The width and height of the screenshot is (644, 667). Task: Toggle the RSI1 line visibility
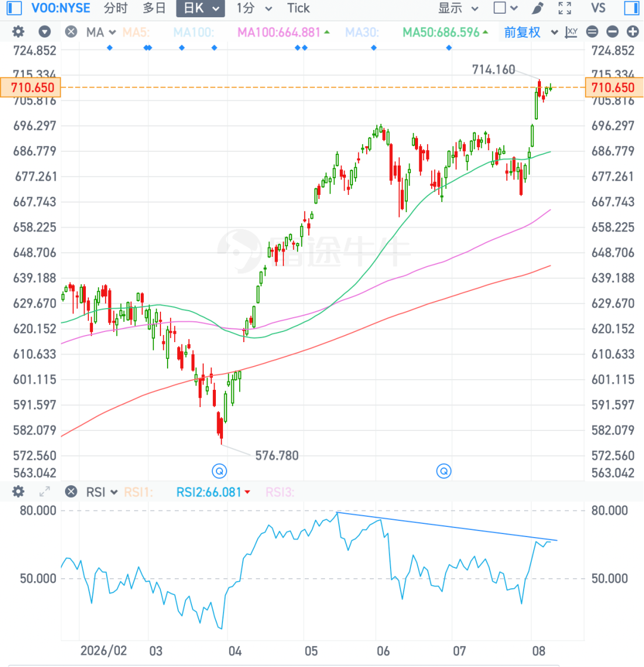point(138,492)
